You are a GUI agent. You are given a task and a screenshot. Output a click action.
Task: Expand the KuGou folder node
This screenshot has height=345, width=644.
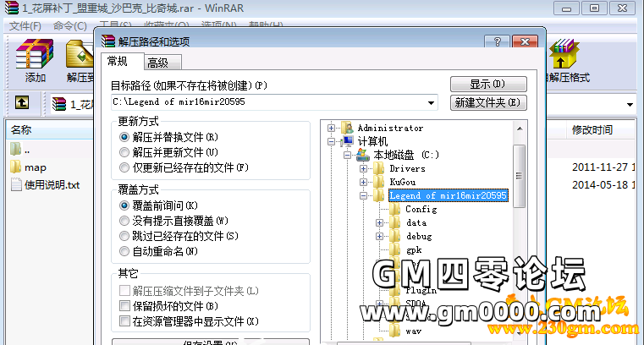pos(363,182)
